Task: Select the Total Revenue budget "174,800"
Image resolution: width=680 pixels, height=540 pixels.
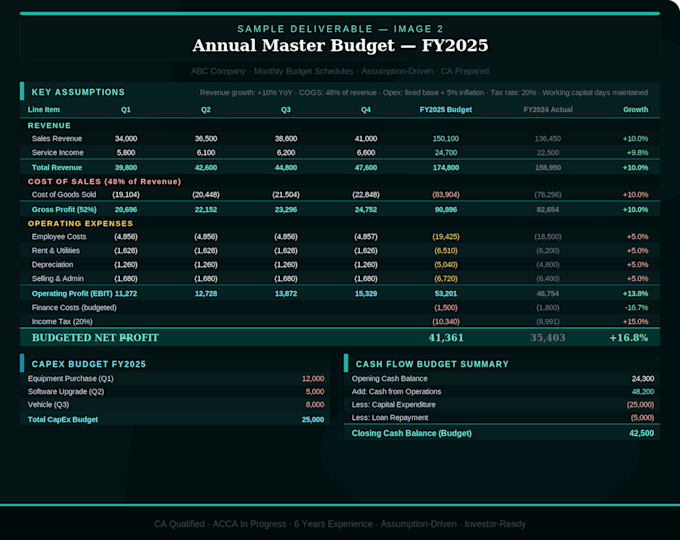Action: (x=445, y=167)
